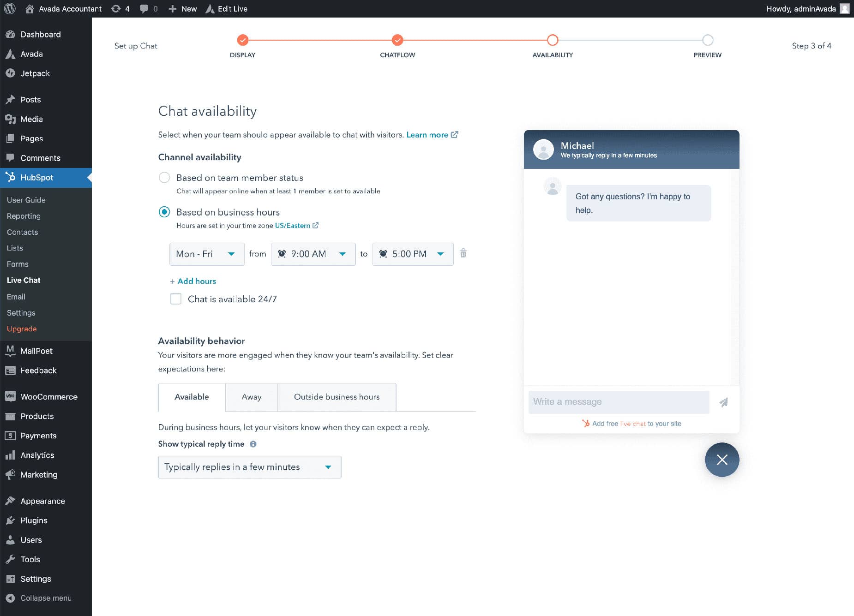Enable Chat is available 24/7 checkbox
Image resolution: width=854 pixels, height=616 pixels.
[x=176, y=299]
